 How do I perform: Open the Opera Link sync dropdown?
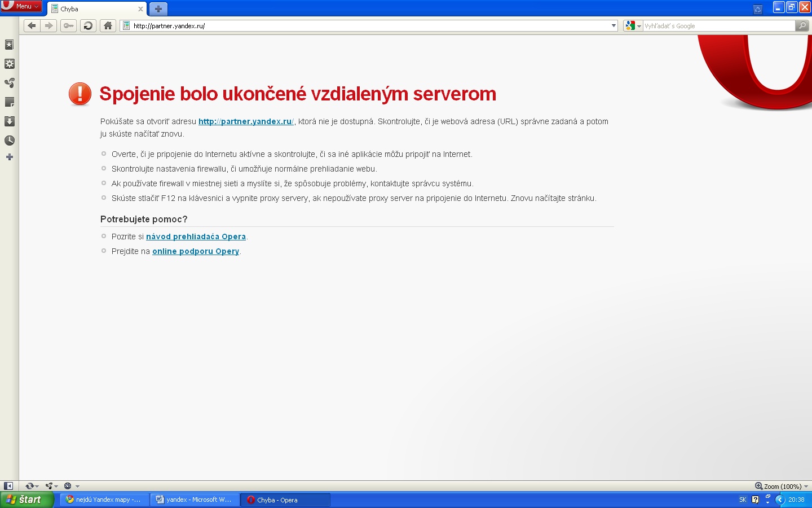point(32,486)
